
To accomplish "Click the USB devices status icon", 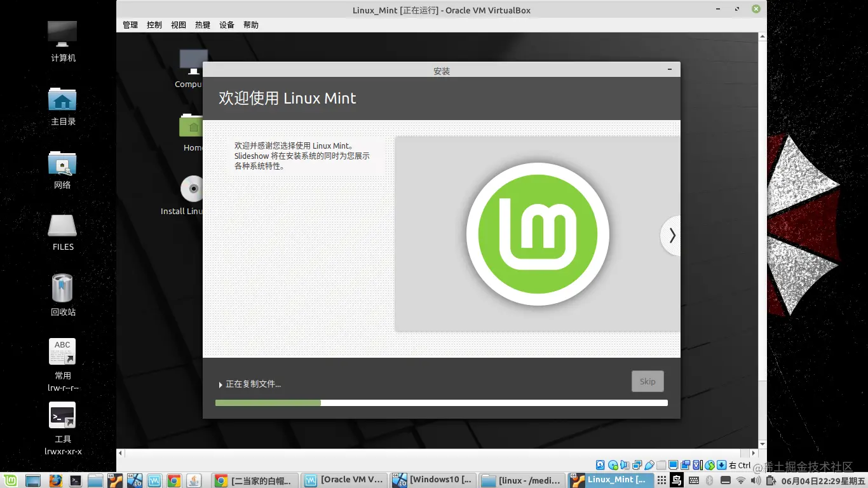I will [649, 465].
